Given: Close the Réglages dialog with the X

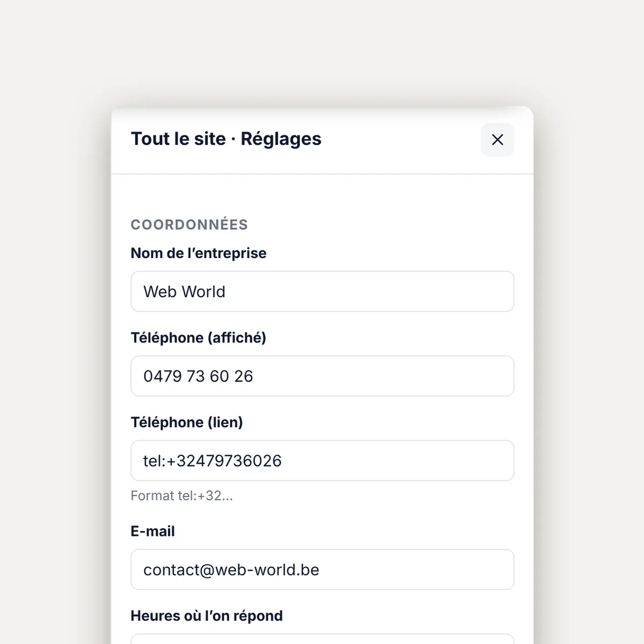Looking at the screenshot, I should click(497, 140).
